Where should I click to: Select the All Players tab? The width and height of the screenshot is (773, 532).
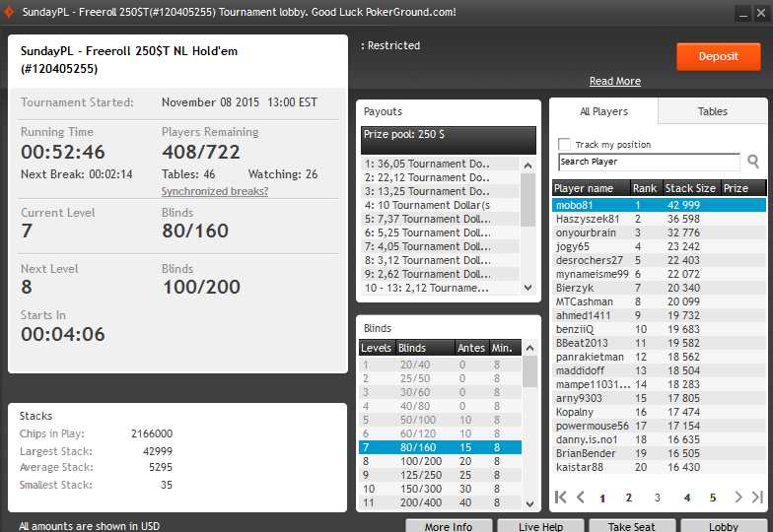tap(603, 111)
